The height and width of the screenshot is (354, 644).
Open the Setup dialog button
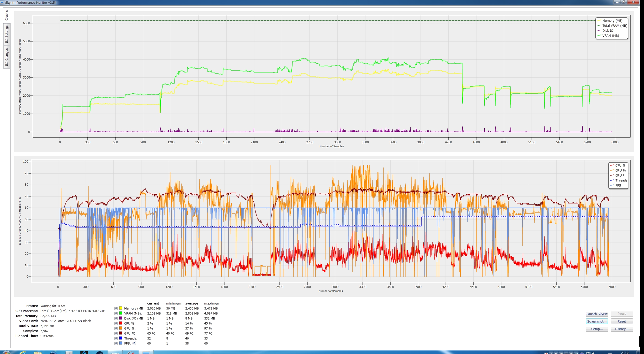coord(597,329)
